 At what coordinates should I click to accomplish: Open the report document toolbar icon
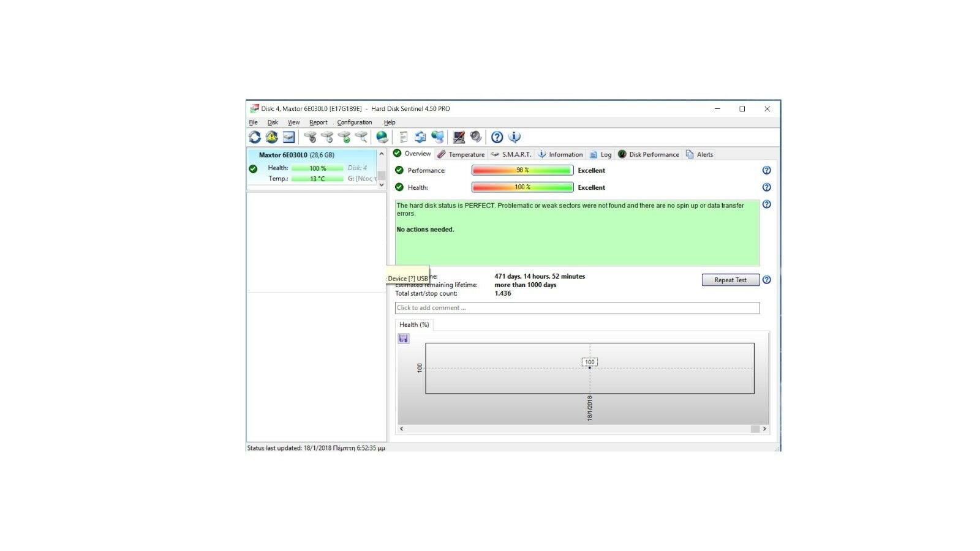404,137
